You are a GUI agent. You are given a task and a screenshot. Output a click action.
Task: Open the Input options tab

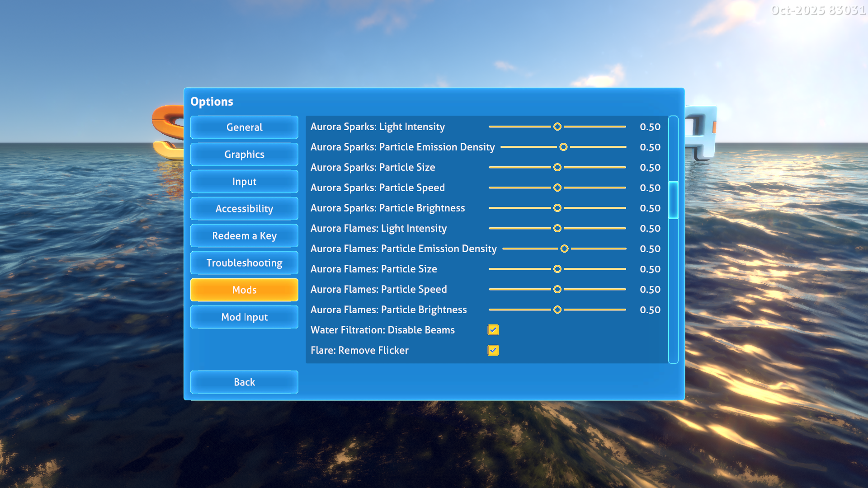click(x=244, y=182)
